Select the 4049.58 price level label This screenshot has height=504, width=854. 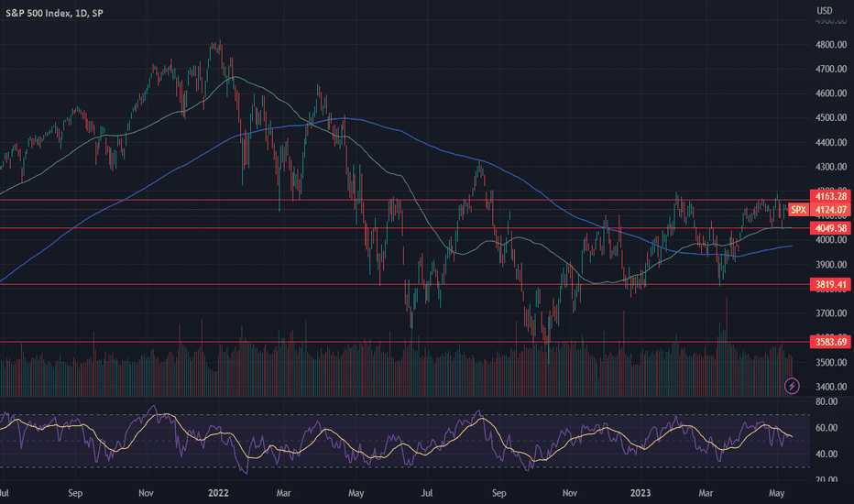pyautogui.click(x=830, y=228)
